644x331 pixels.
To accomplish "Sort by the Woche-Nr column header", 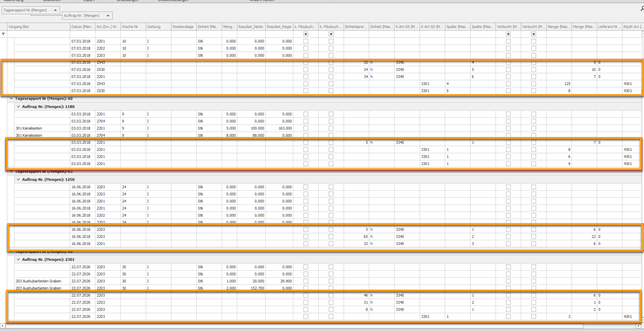I will 133,27.
